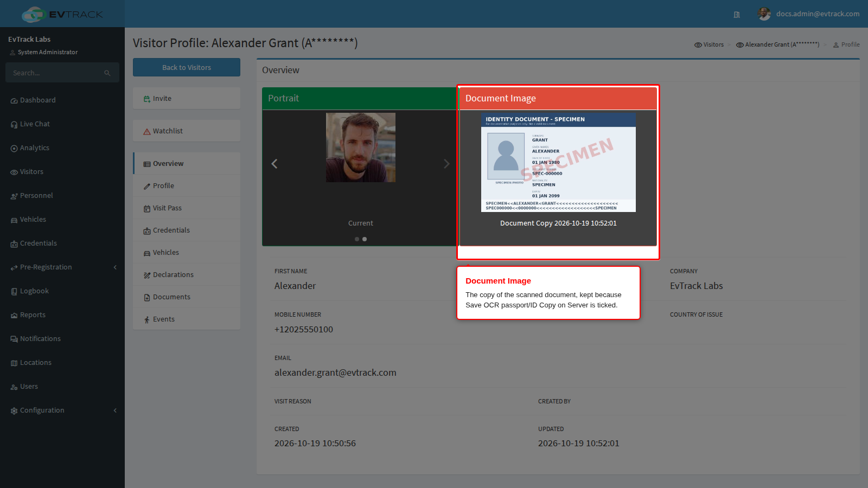Click the Reports icon
The width and height of the screenshot is (868, 488).
point(14,316)
